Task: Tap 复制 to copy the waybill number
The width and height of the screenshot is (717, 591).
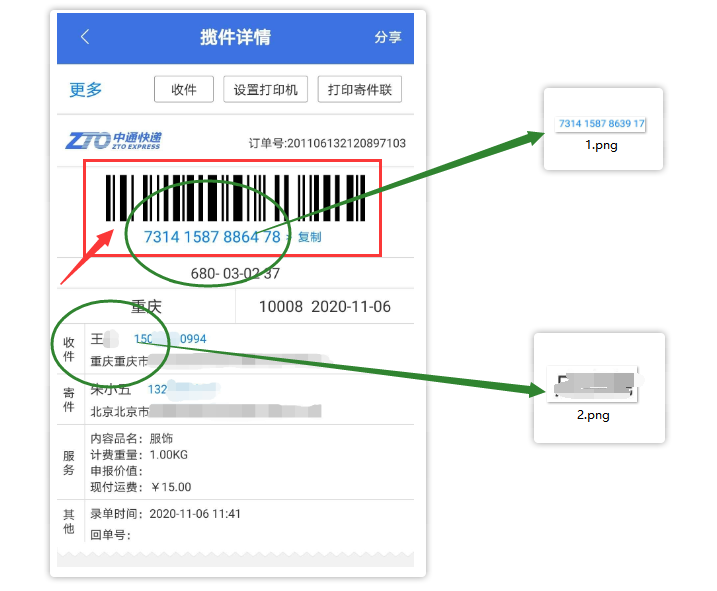Action: 310,237
